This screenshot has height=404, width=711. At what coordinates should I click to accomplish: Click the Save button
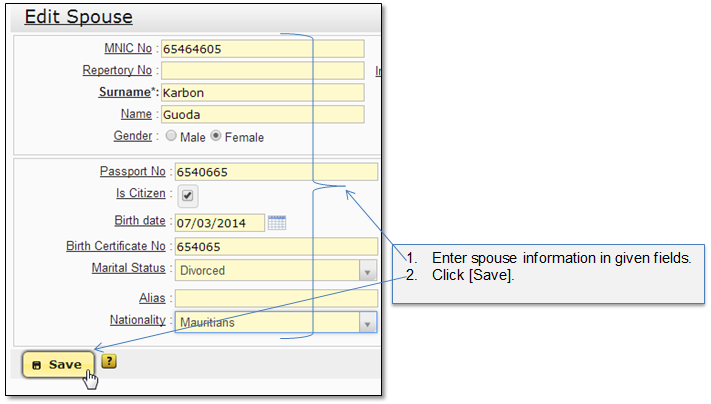click(58, 365)
